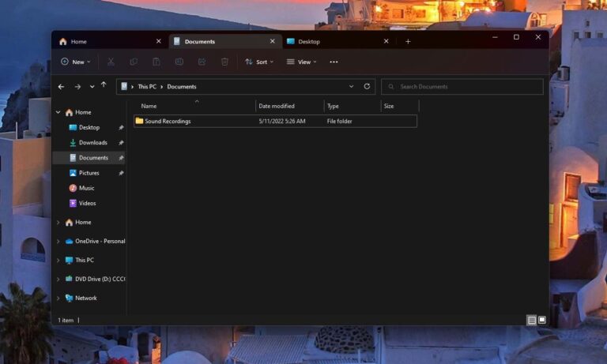Go up one folder level arrow
Viewport: 607px width, 364px height.
tap(104, 85)
